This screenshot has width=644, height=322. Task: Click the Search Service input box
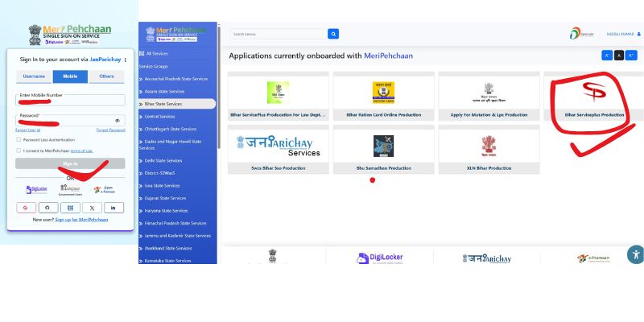click(x=279, y=34)
